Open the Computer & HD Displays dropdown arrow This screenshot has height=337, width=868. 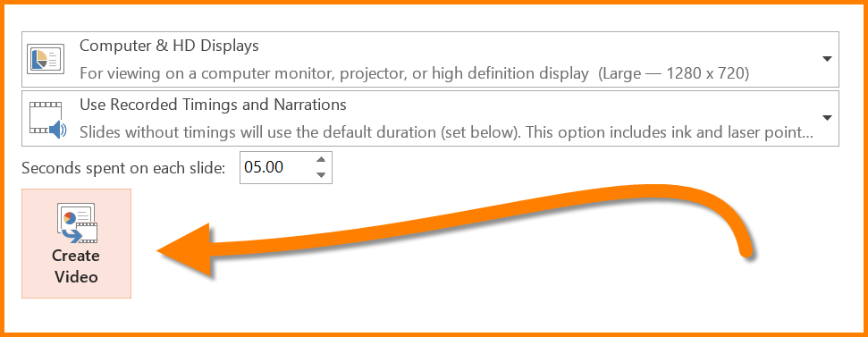[x=827, y=59]
